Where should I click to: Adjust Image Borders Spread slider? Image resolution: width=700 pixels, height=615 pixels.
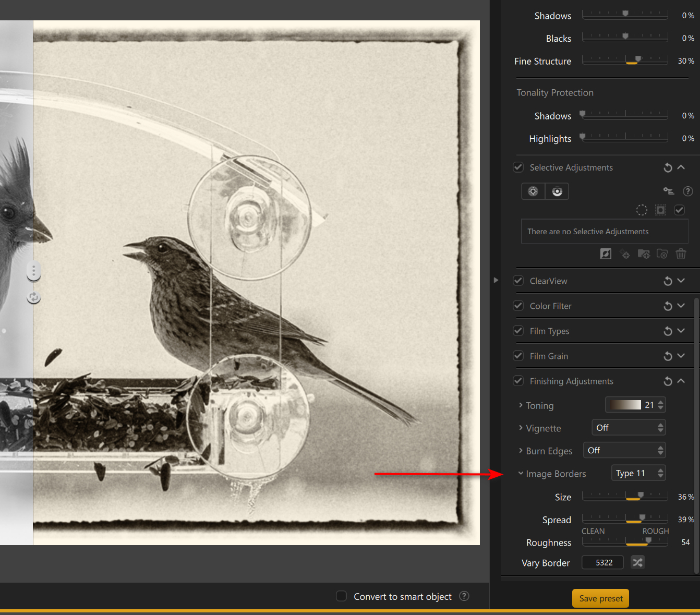(625, 520)
